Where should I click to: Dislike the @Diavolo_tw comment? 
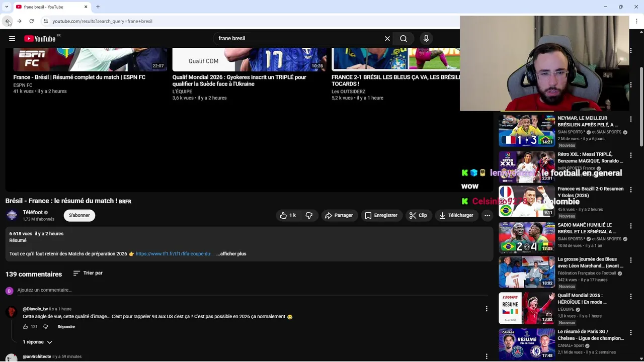tap(46, 327)
